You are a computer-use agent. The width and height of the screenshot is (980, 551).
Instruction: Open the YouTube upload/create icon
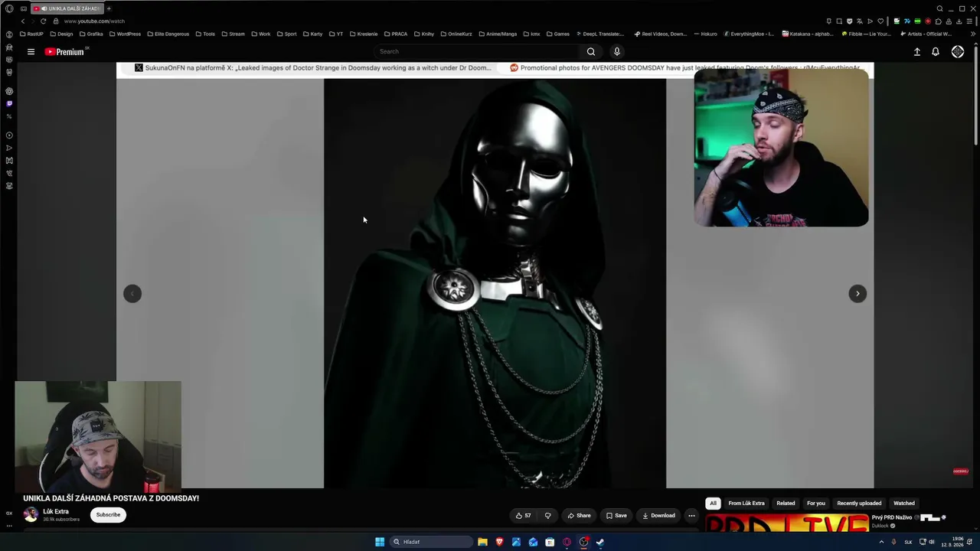(x=917, y=52)
